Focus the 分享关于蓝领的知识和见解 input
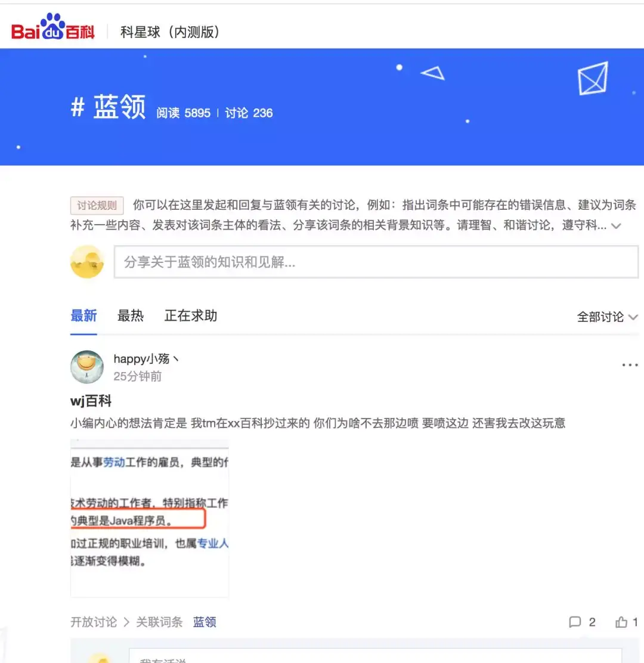The width and height of the screenshot is (644, 663). (x=376, y=262)
